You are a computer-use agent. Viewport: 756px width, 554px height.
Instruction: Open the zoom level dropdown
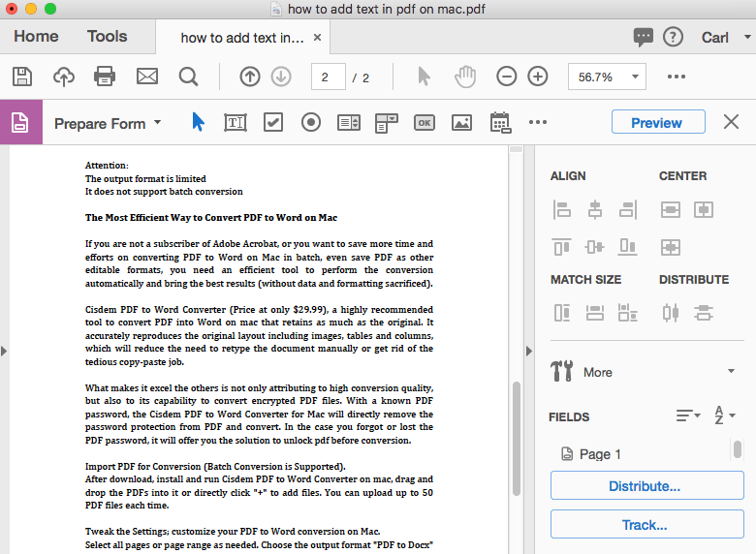click(635, 77)
